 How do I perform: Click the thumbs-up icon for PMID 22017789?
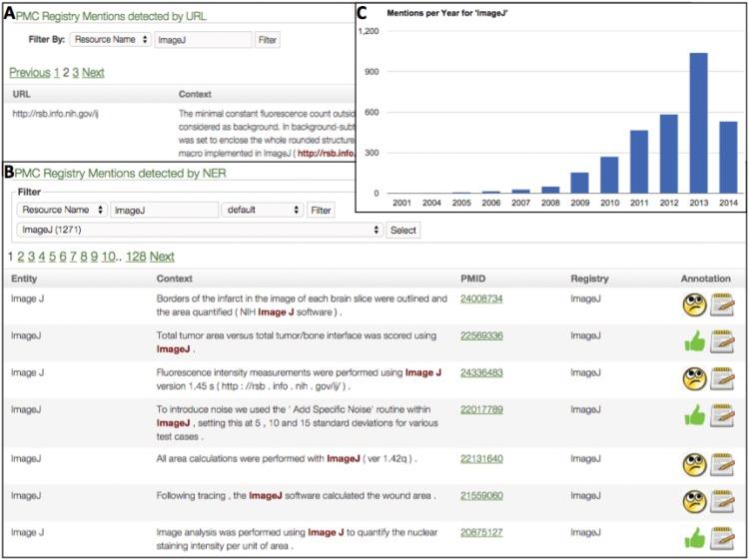pyautogui.click(x=692, y=415)
